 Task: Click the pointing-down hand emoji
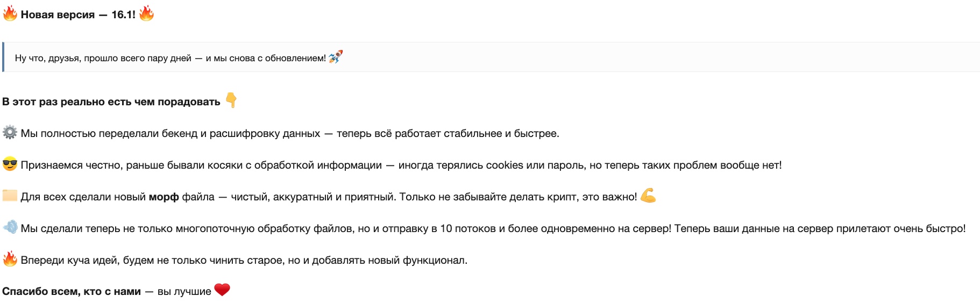231,100
